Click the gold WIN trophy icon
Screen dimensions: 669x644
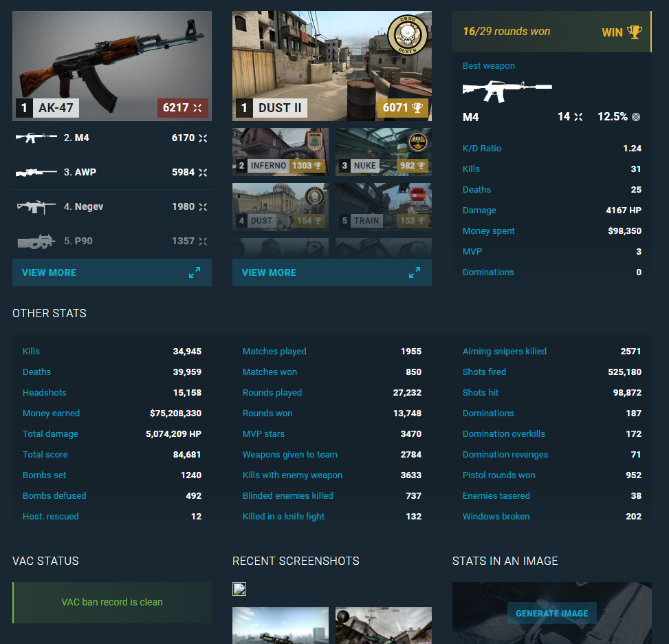click(x=634, y=32)
